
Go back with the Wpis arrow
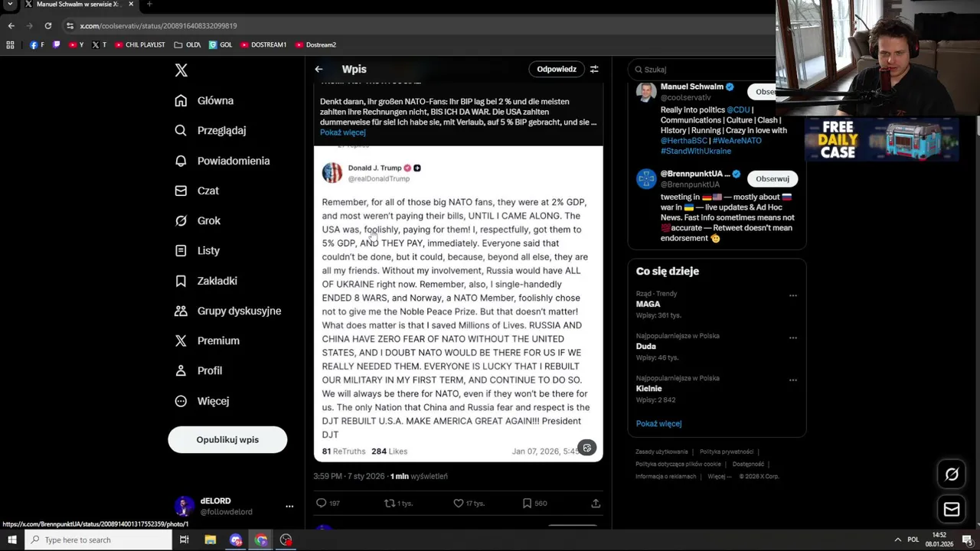pos(318,69)
